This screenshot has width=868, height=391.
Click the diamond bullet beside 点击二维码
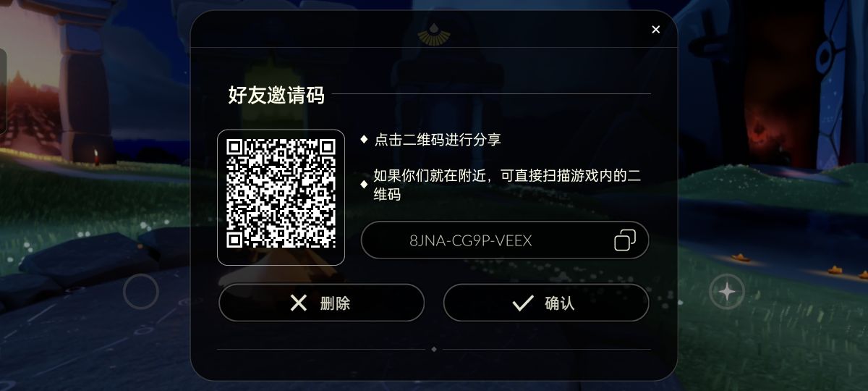pyautogui.click(x=364, y=138)
